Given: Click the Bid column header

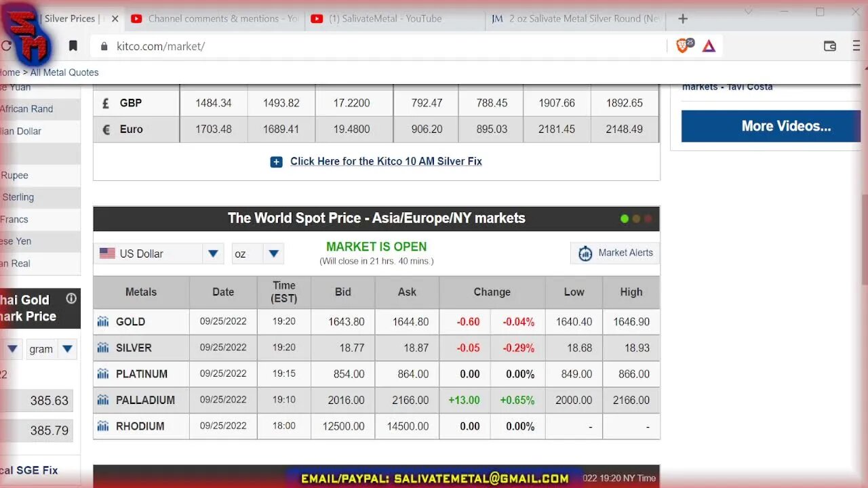Looking at the screenshot, I should pyautogui.click(x=343, y=292).
